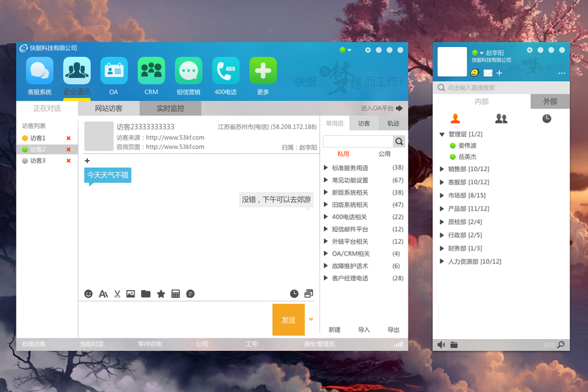This screenshot has height=392, width=588.
Task: Click the round message note icon
Action: click(x=191, y=294)
